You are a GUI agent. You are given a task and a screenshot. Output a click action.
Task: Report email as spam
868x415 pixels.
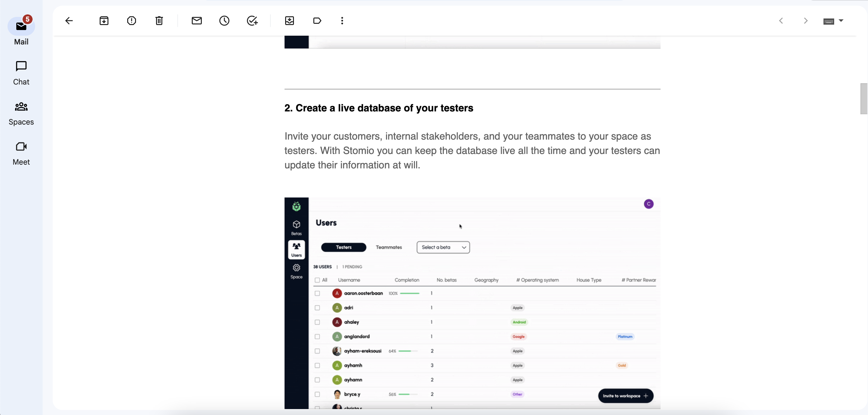coord(131,21)
